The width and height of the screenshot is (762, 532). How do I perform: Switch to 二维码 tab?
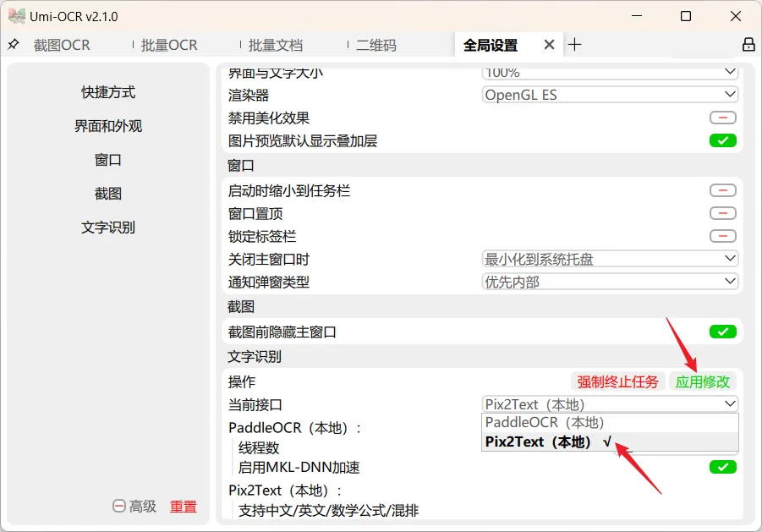click(x=376, y=45)
